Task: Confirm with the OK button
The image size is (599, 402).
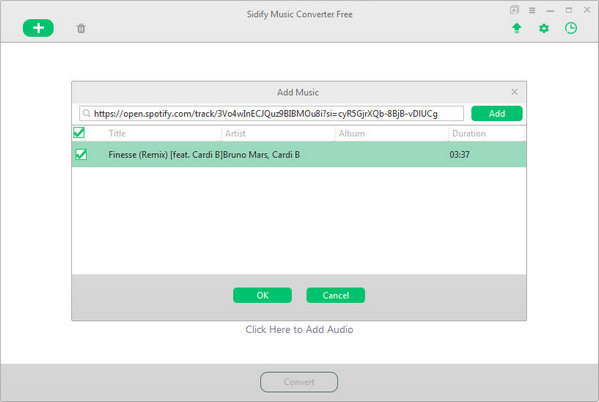Action: (x=262, y=295)
